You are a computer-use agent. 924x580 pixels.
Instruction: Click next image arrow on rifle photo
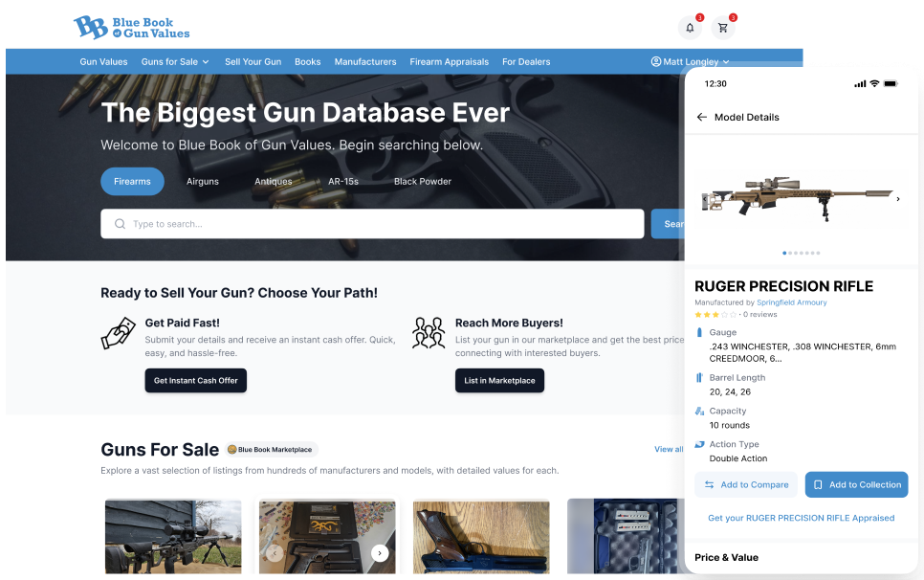pyautogui.click(x=897, y=199)
